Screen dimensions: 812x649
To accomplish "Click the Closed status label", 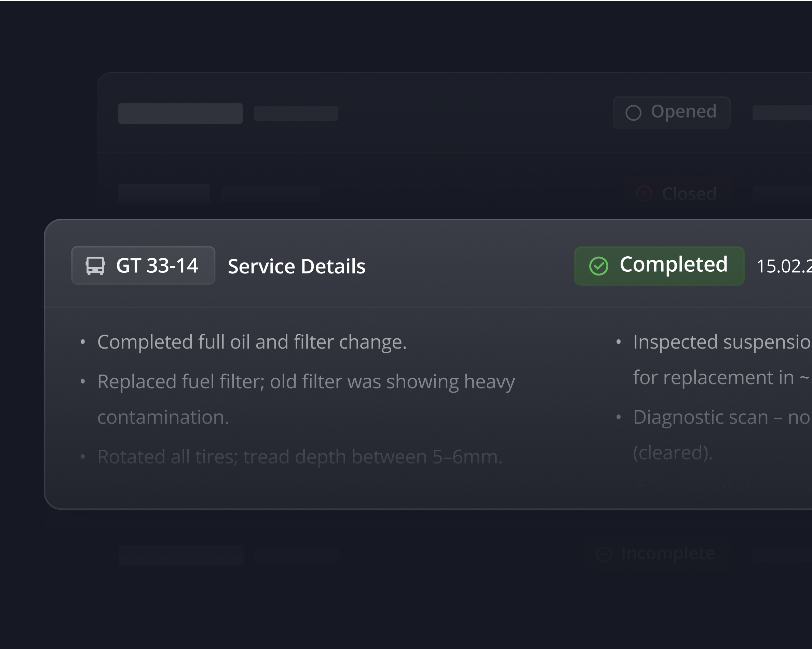I will 689,194.
